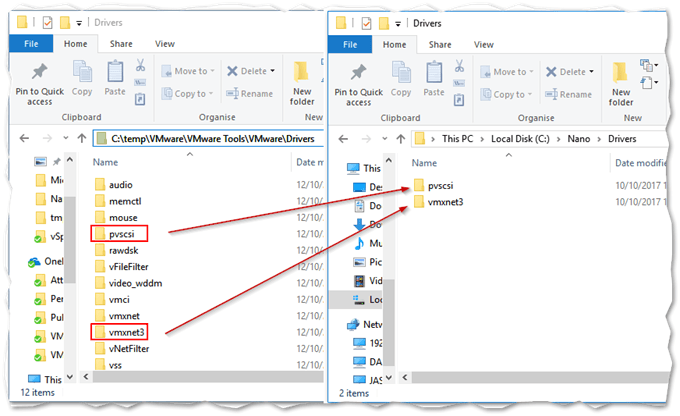Click Pin to Quick access in left window

pos(39,85)
